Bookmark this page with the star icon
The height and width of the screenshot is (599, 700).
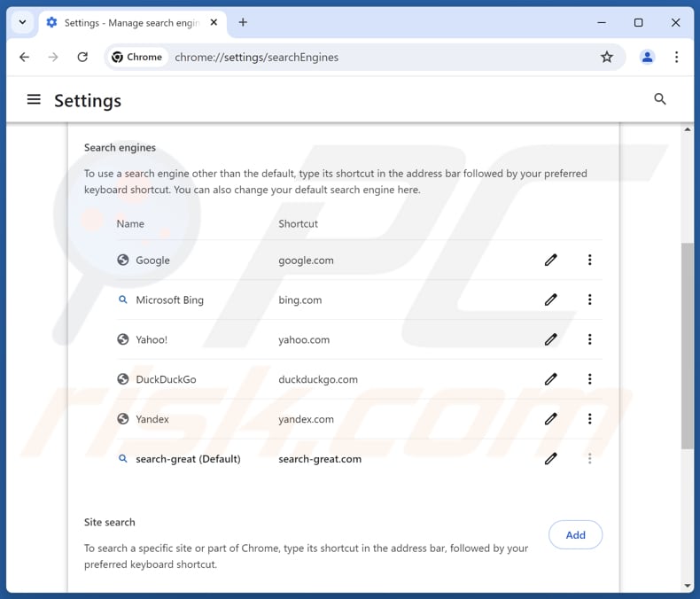click(607, 57)
